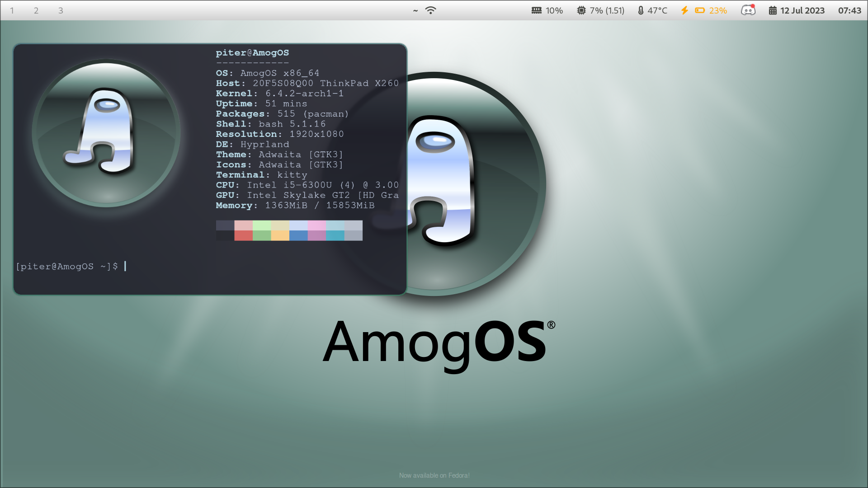
Task: Switch to workspace 1
Action: pos(12,10)
